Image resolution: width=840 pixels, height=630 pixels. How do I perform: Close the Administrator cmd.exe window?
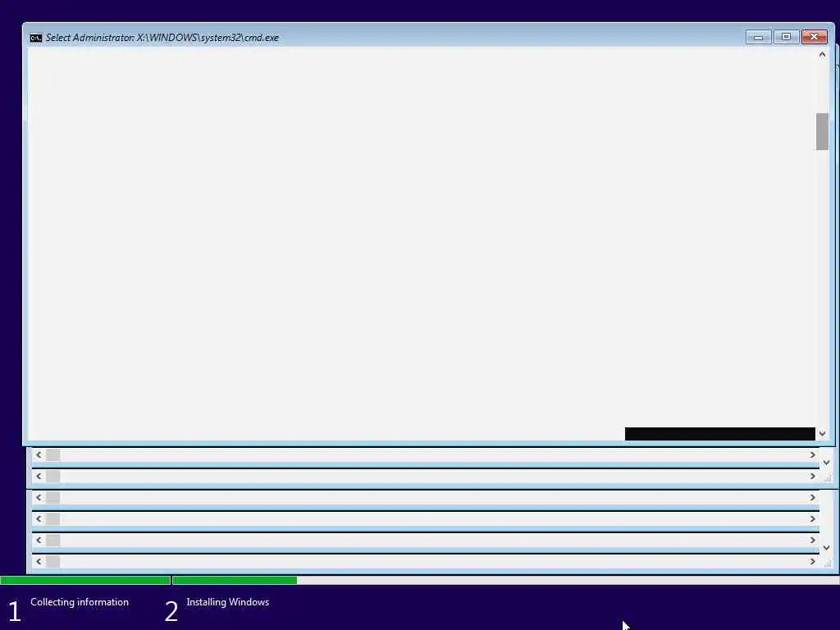pos(815,37)
